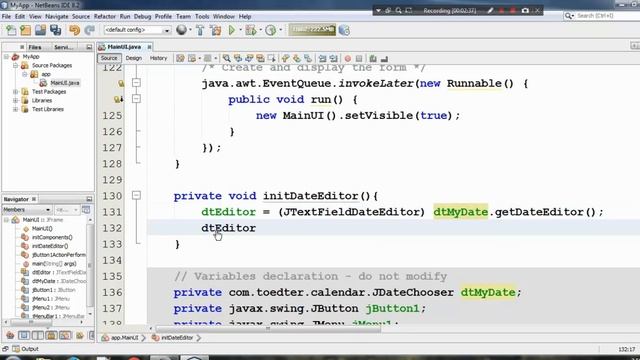Click the Source view button
The height and width of the screenshot is (360, 640).
[x=109, y=58]
